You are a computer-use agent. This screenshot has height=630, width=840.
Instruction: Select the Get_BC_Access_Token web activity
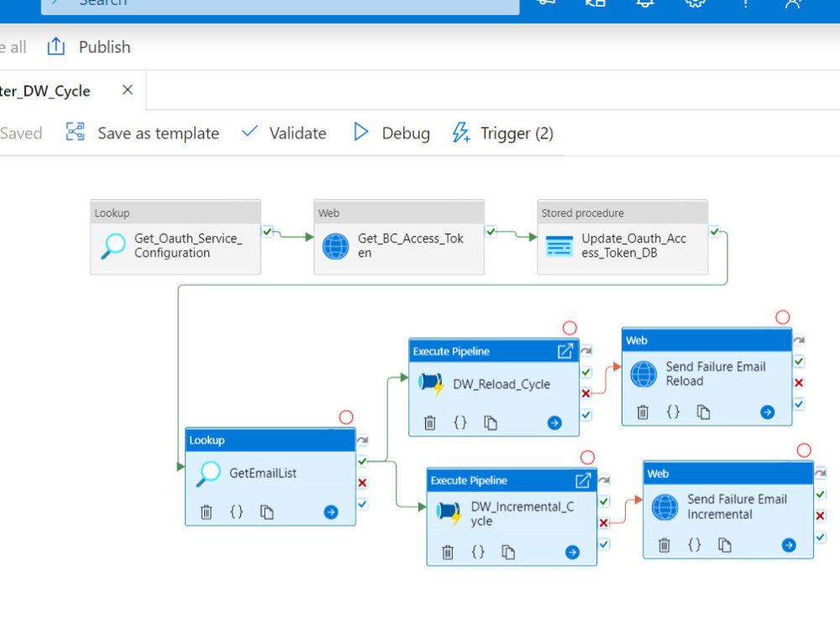pos(399,238)
